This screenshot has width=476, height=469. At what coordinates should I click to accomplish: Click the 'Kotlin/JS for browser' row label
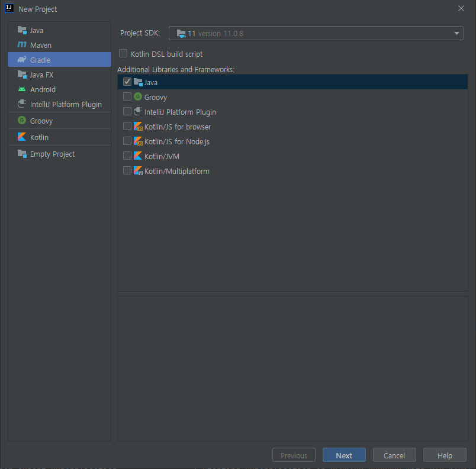pos(178,127)
